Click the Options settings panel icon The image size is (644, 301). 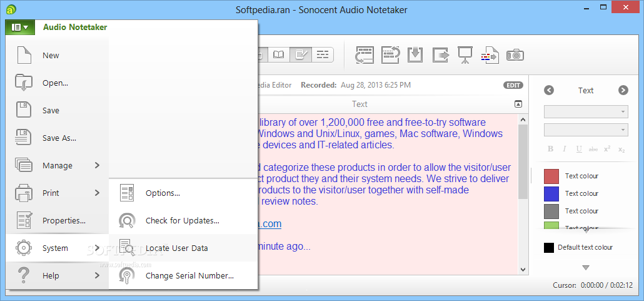click(127, 193)
